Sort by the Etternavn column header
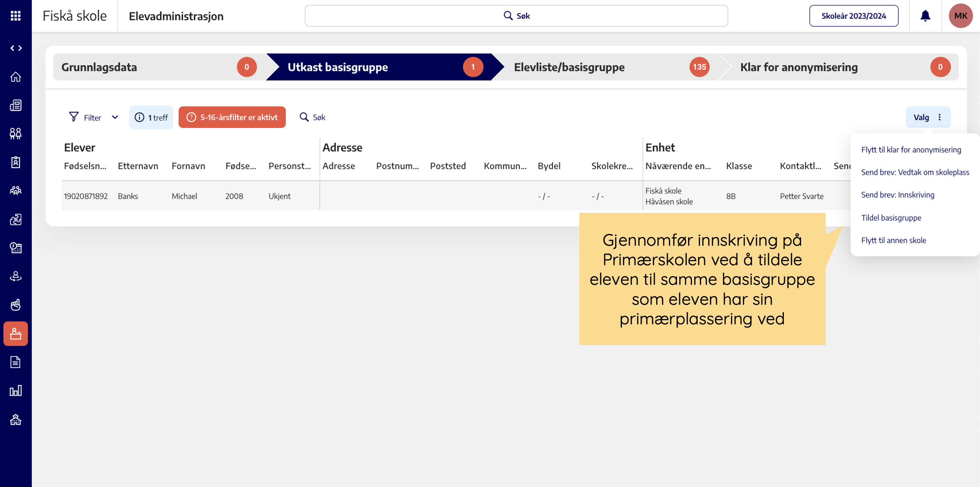 pyautogui.click(x=138, y=166)
